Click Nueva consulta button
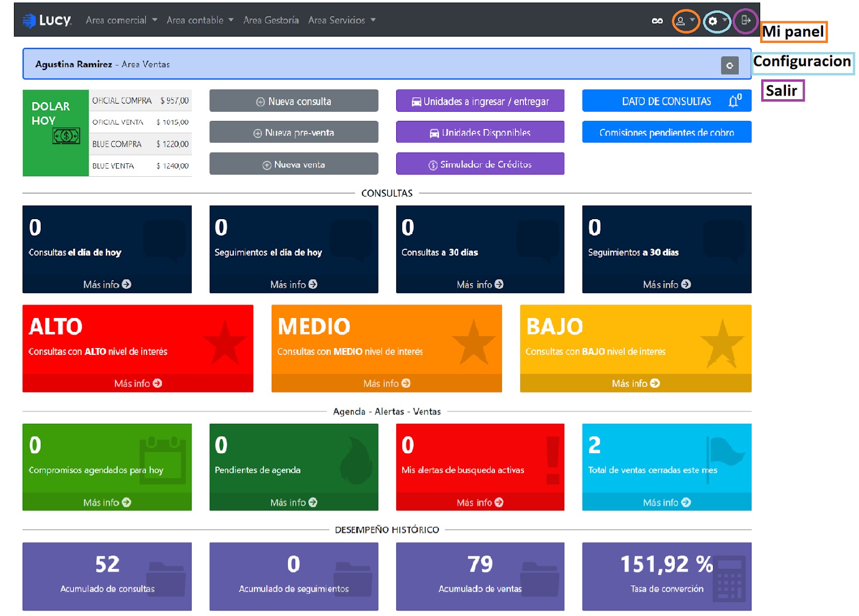859x616 pixels. (x=294, y=101)
